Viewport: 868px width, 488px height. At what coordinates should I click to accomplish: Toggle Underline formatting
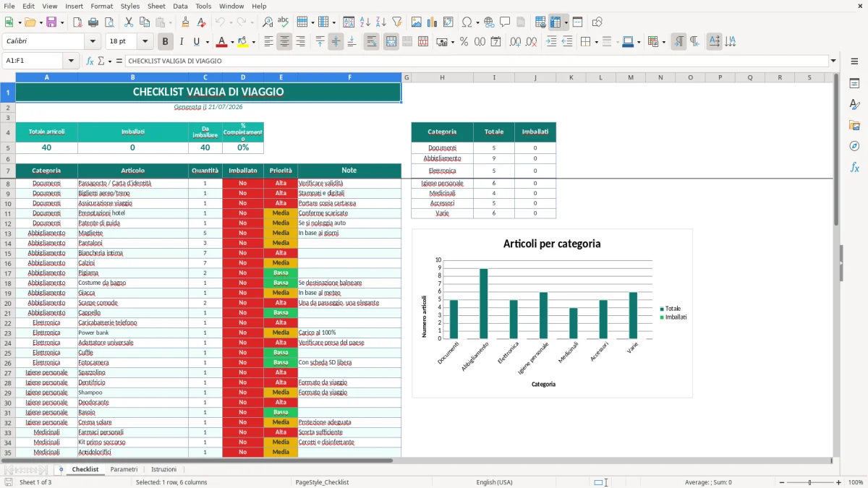click(197, 42)
